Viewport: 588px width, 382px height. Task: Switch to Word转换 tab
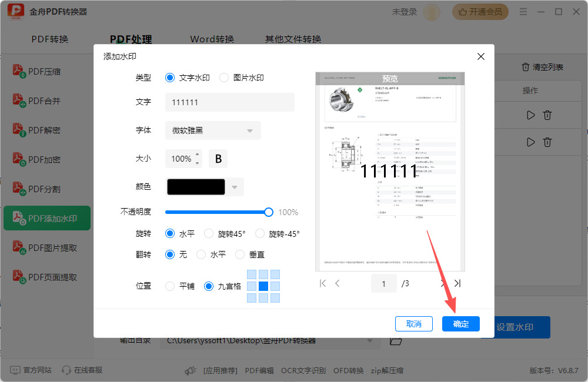(212, 39)
